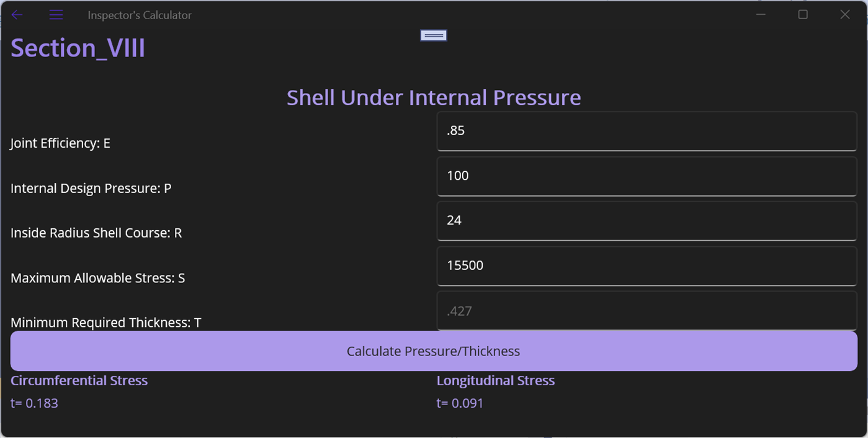Click the Joint Efficiency: E label
Viewport: 868px width, 438px height.
[60, 143]
